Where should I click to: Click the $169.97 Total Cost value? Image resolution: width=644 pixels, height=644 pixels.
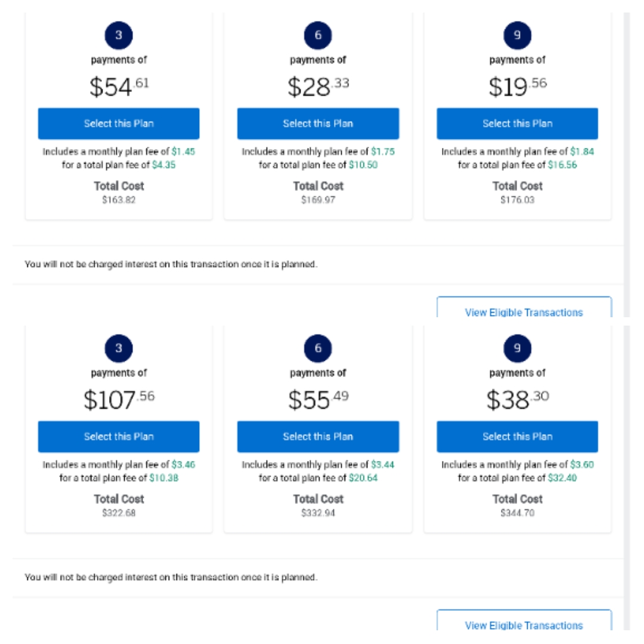pos(318,200)
